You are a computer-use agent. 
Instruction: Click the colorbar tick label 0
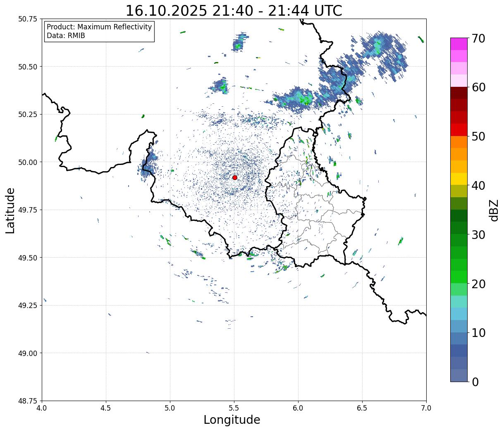click(x=475, y=382)
